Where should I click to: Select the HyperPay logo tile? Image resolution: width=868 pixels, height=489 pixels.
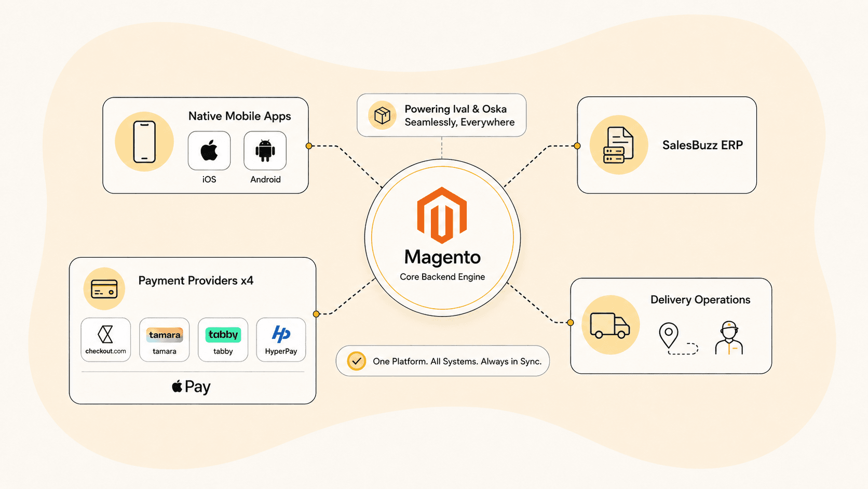281,340
